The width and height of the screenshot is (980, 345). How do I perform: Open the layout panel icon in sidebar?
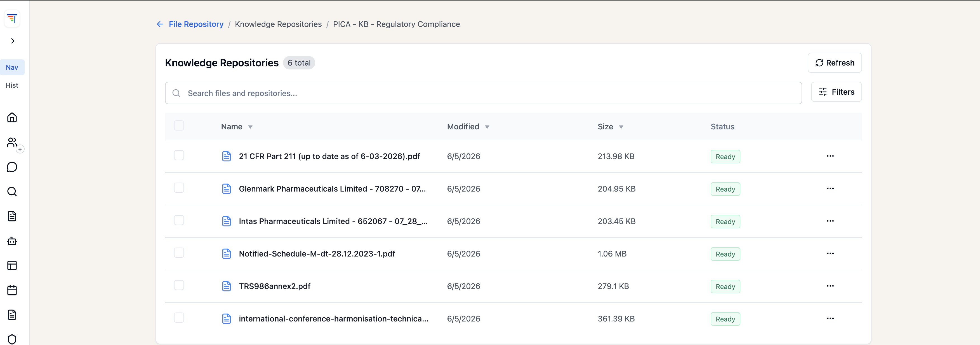pyautogui.click(x=12, y=265)
